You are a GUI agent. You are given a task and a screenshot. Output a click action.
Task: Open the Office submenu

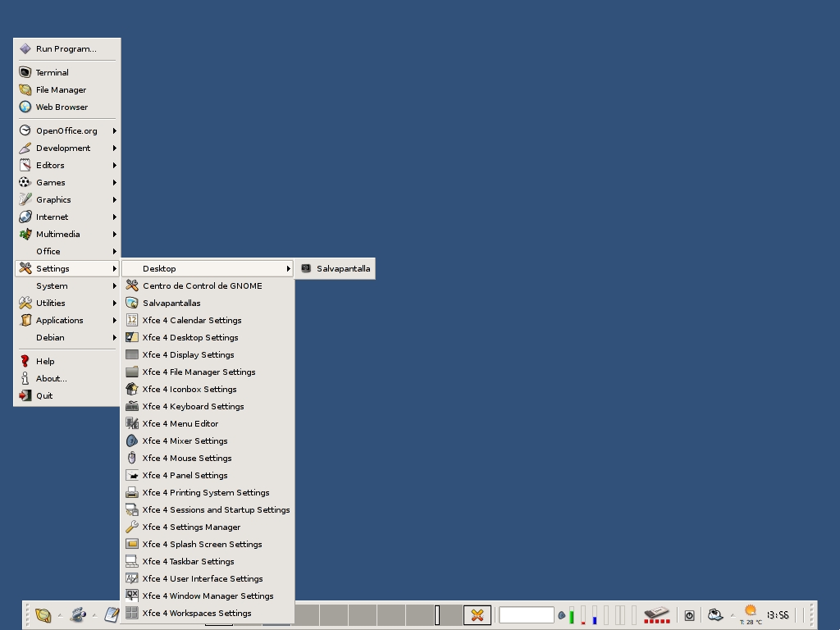(x=67, y=251)
